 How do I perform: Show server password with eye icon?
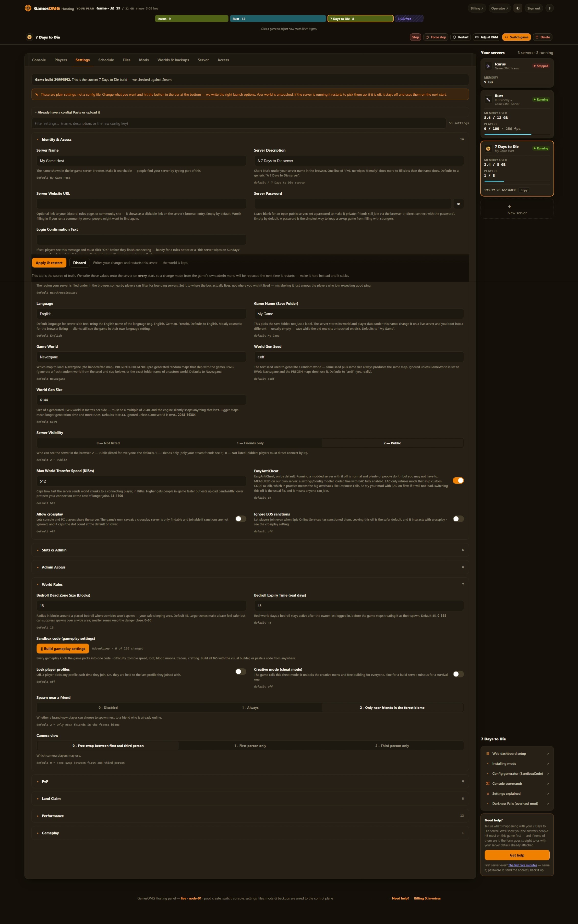[x=458, y=204]
